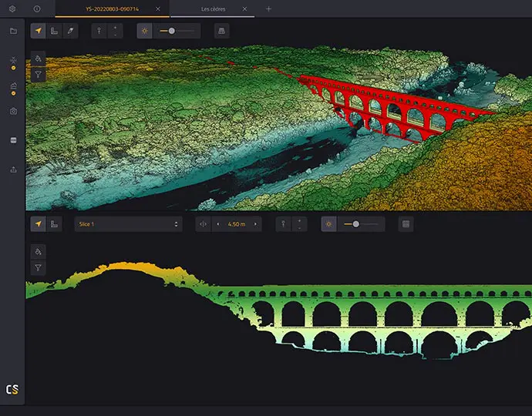Switch to the Les cèdres tab

tap(213, 8)
